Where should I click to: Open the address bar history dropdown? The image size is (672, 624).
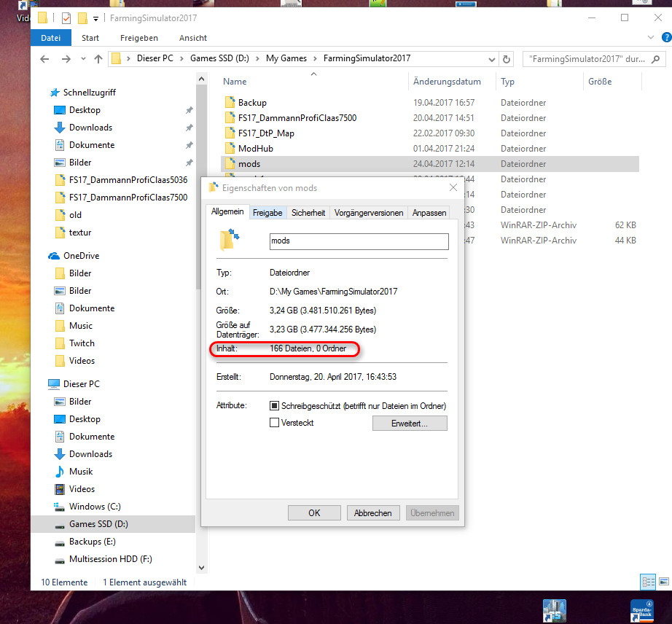pyautogui.click(x=492, y=59)
